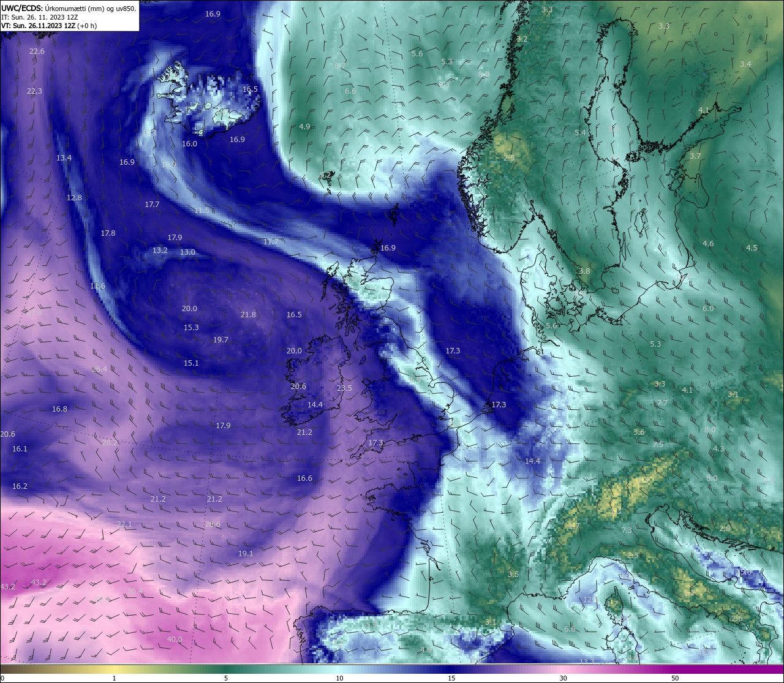The height and width of the screenshot is (683, 784).
Task: Click the map value '22.6'
Action: (37, 51)
